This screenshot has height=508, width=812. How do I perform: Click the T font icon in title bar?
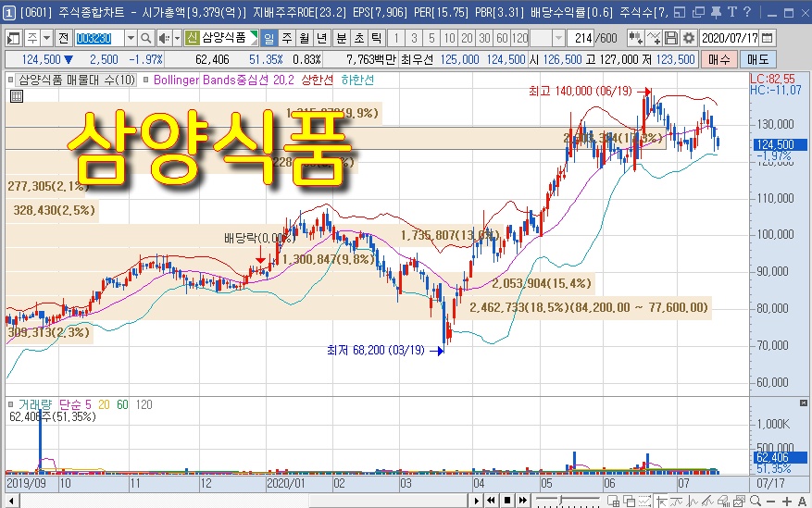[731, 12]
